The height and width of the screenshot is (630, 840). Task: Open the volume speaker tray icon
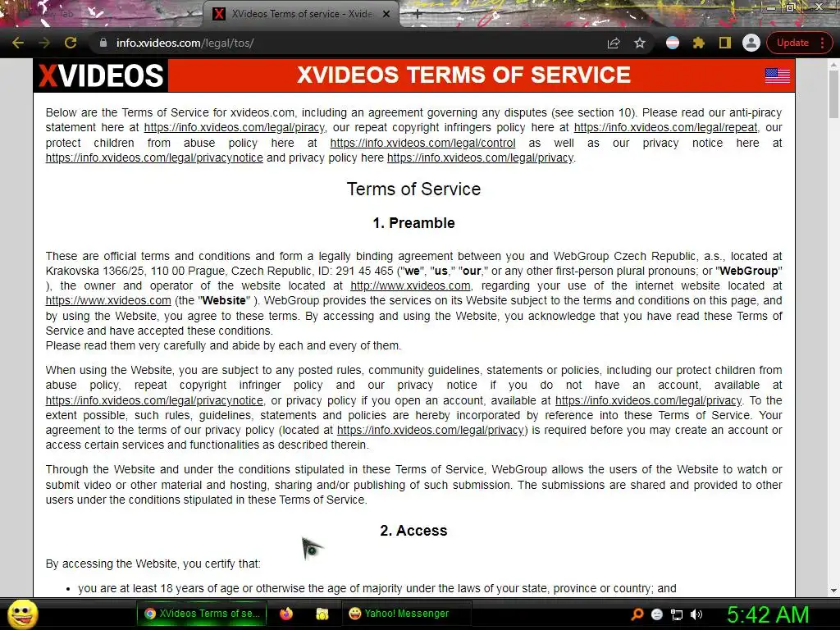[x=696, y=614]
